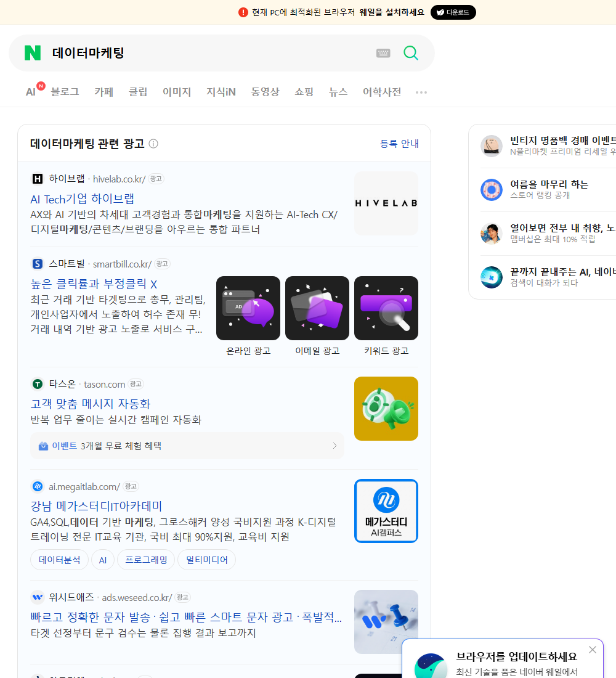Viewport: 616px width, 678px height.
Task: Click the 하이브랩 H favicon
Action: coord(38,179)
